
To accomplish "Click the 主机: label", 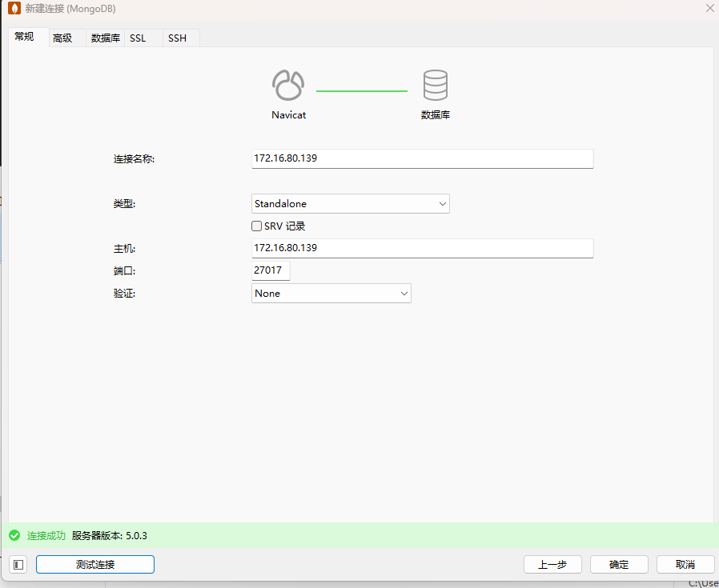I will [124, 249].
